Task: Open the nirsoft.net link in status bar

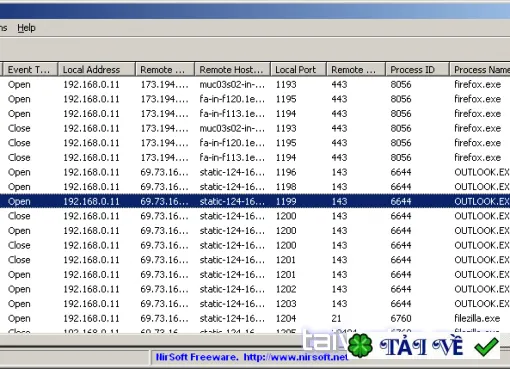Action: pyautogui.click(x=296, y=357)
